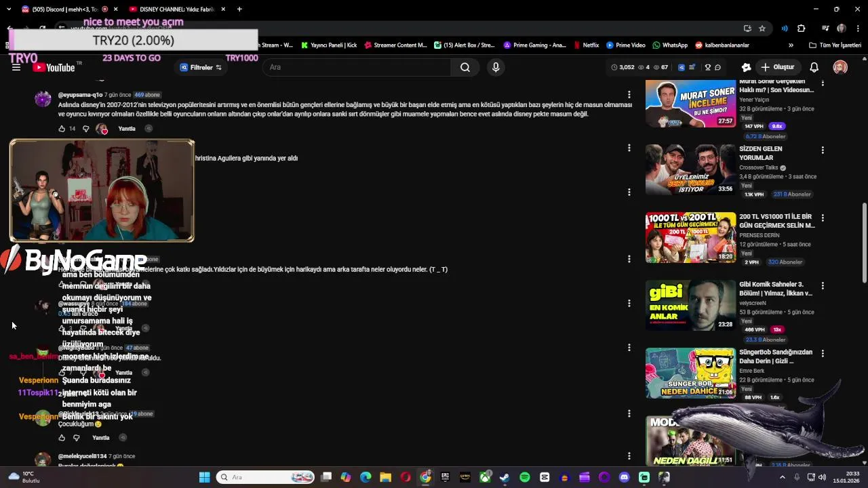Screen dimensions: 868x488
Task: Open the Filtreler filter options
Action: tap(201, 67)
